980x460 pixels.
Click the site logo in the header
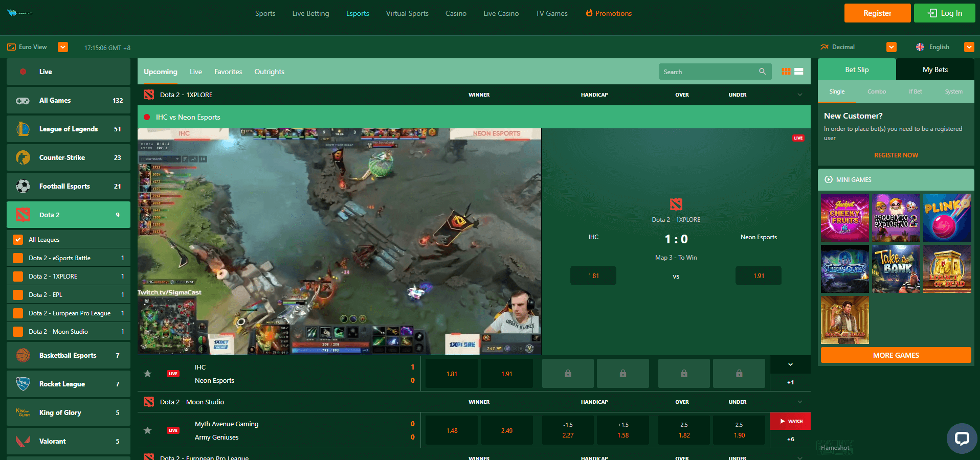pos(19,13)
